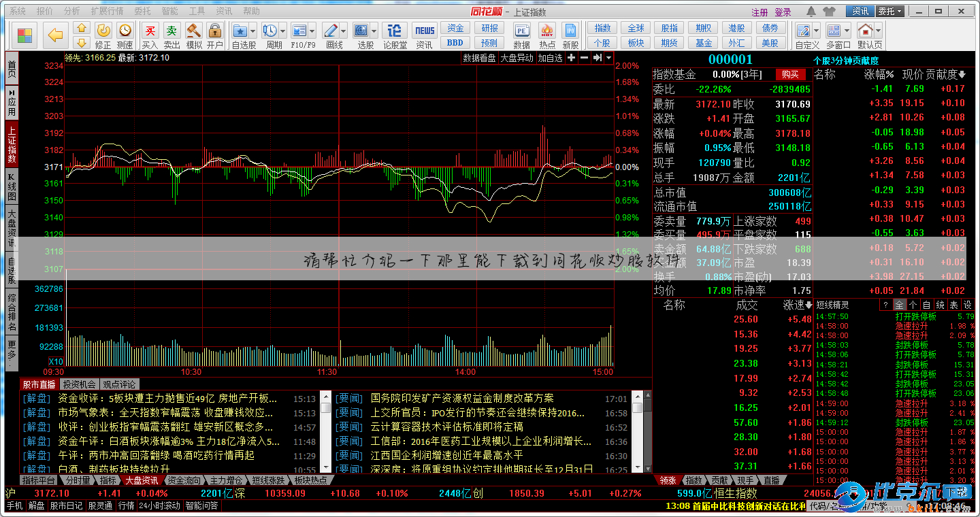Open the 上证指数 left sidebar tab

(12, 144)
